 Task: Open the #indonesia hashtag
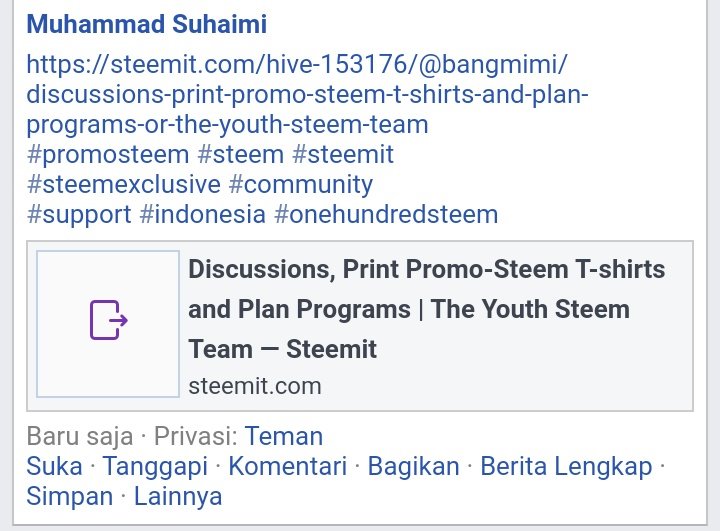[203, 214]
